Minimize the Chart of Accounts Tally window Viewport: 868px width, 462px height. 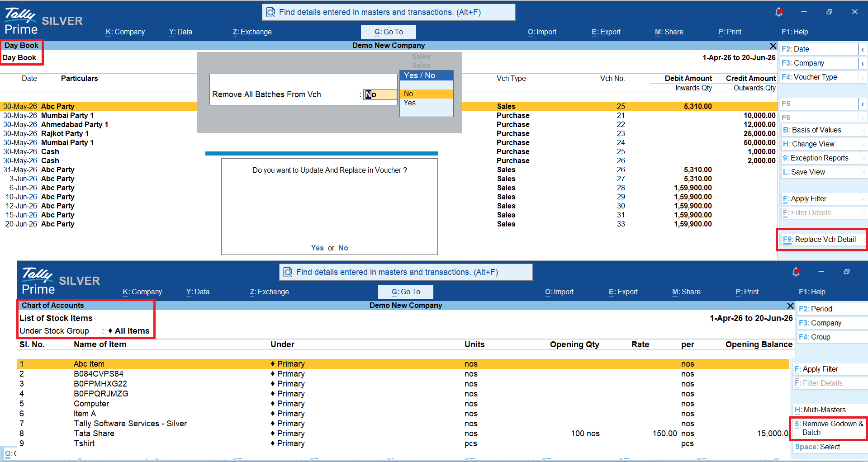tap(821, 272)
